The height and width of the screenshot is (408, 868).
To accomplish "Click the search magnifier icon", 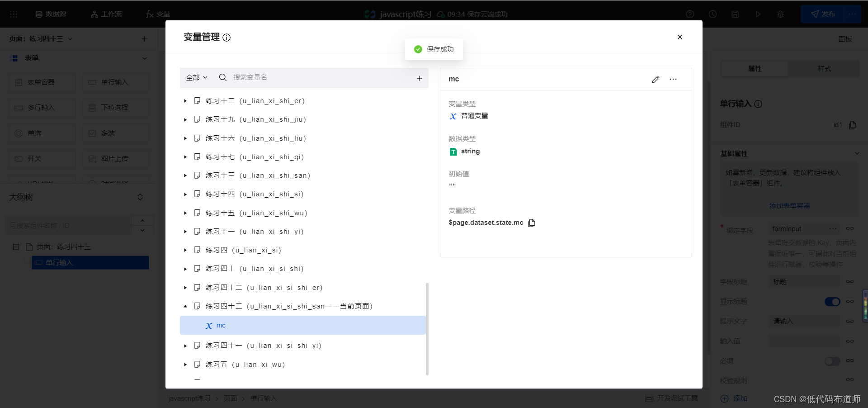I will coord(222,77).
